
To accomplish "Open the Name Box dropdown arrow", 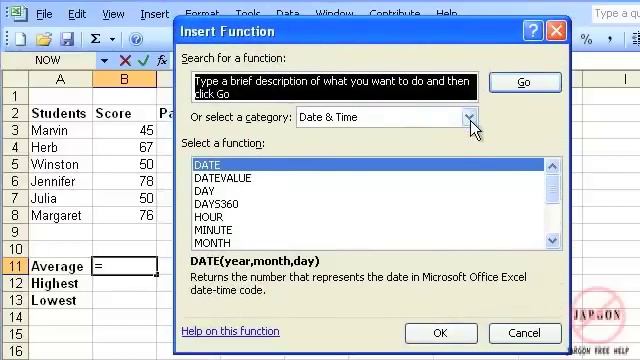I will 104,61.
